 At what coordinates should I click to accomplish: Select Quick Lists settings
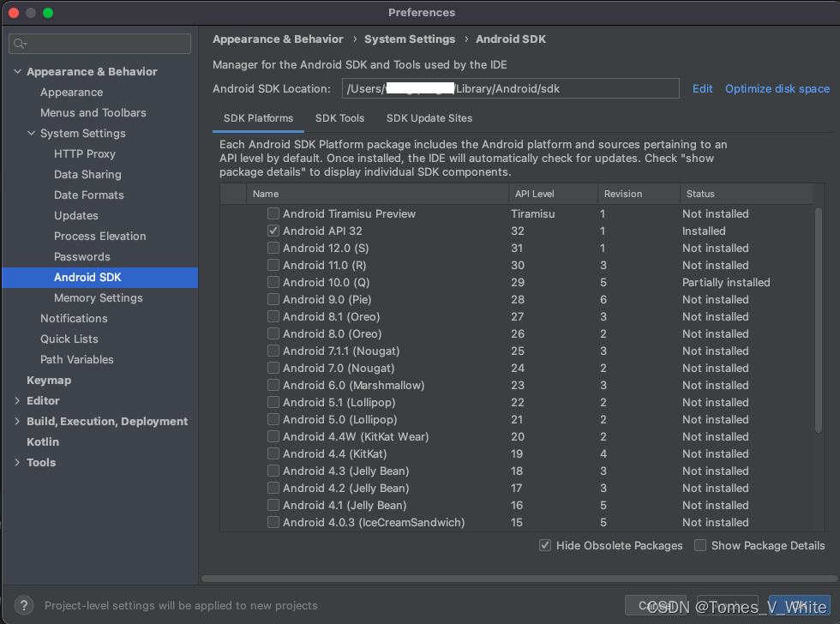click(69, 339)
